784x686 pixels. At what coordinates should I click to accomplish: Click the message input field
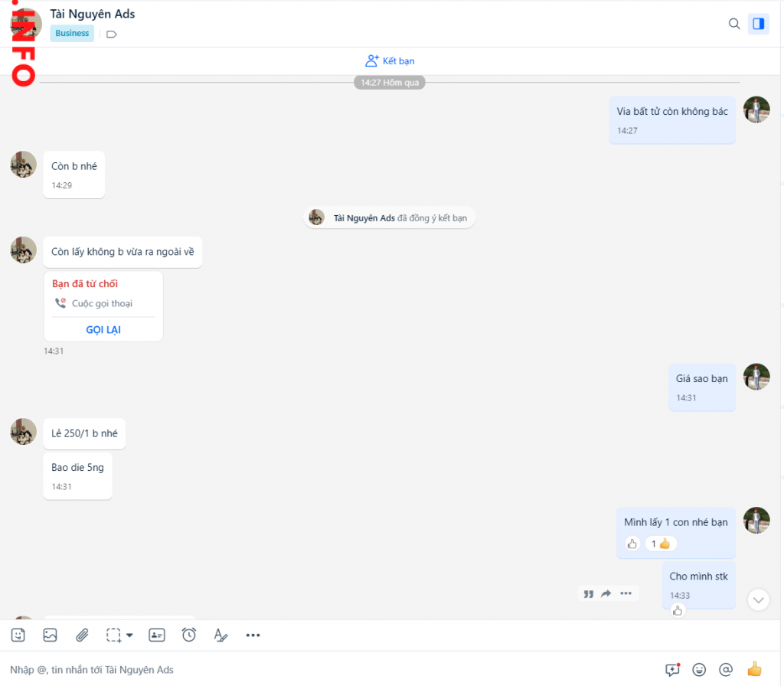329,670
